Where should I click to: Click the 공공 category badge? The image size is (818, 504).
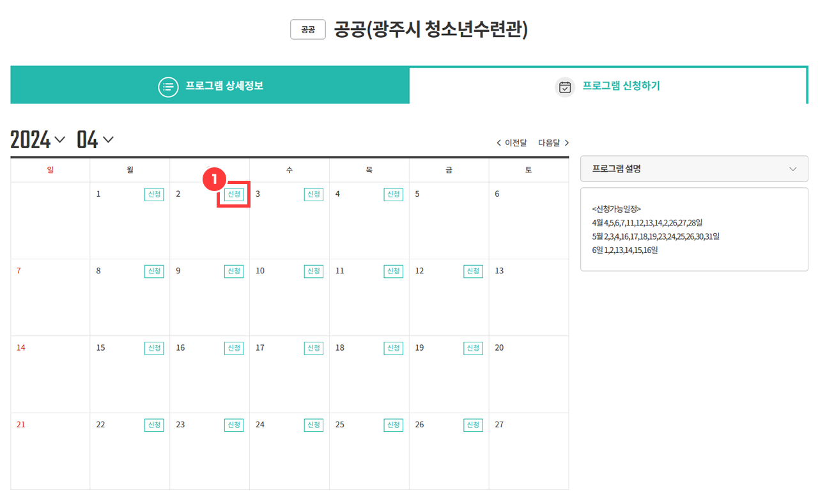click(308, 29)
